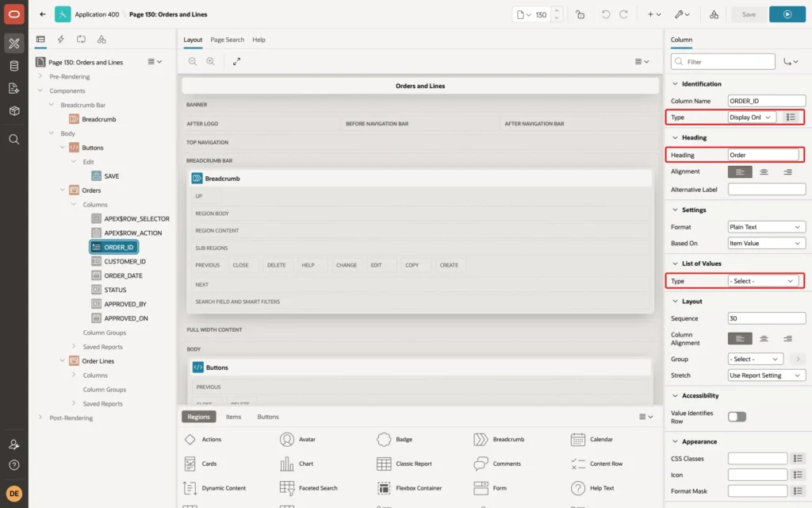The image size is (812, 508).
Task: Increment the page number stepper
Action: click(x=557, y=11)
